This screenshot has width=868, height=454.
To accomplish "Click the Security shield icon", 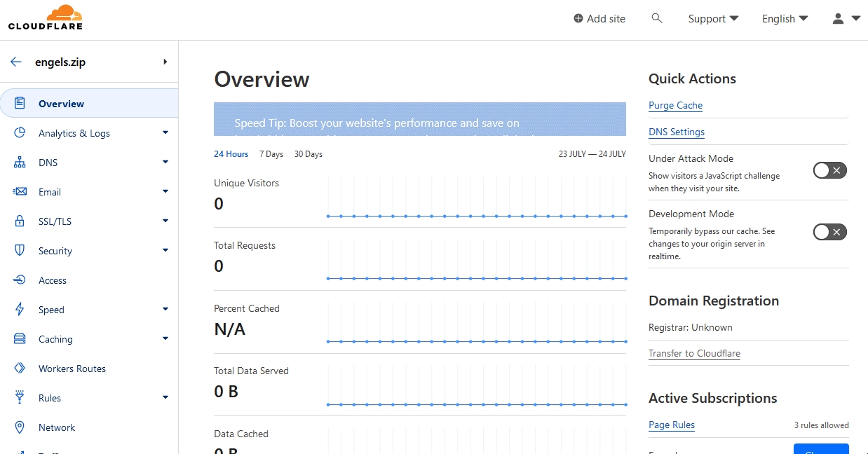I will click(20, 251).
